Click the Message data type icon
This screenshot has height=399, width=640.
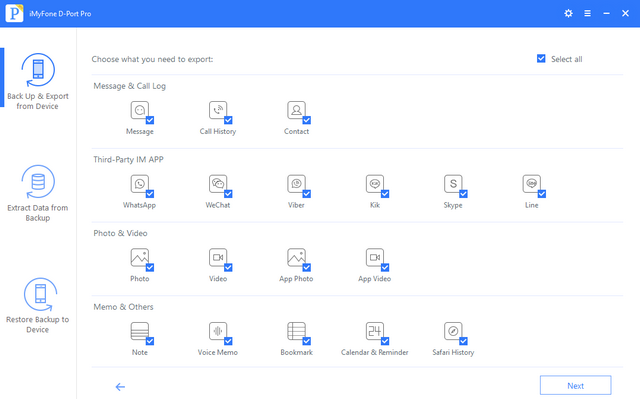(140, 110)
